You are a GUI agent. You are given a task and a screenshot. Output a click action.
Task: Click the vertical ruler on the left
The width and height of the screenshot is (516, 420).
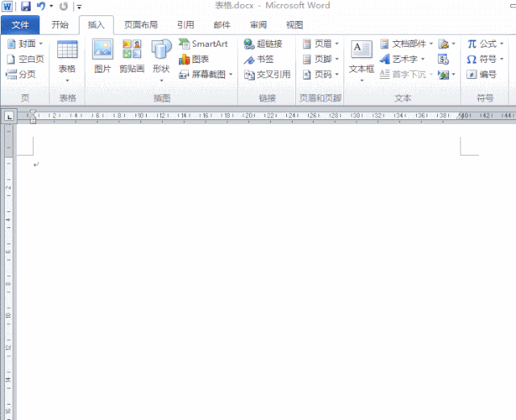coord(9,272)
